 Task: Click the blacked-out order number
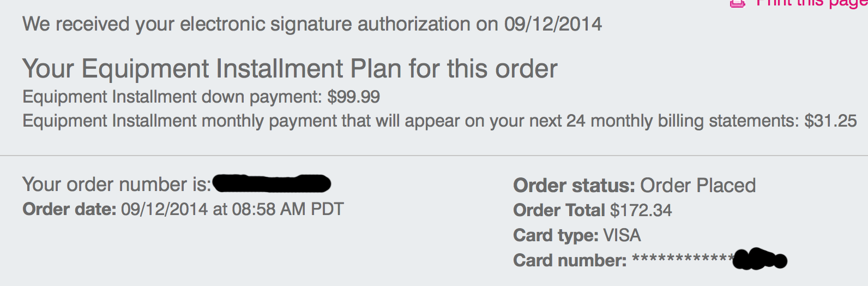pyautogui.click(x=272, y=184)
